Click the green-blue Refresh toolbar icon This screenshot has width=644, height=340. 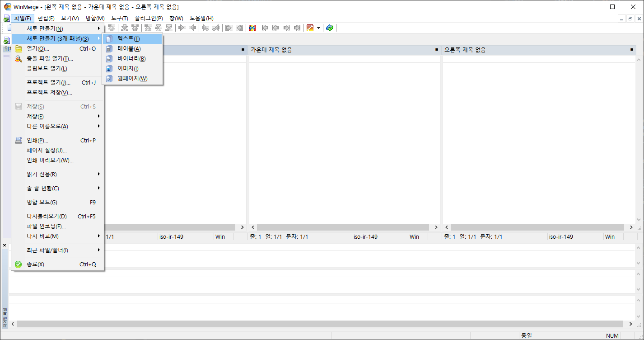330,28
